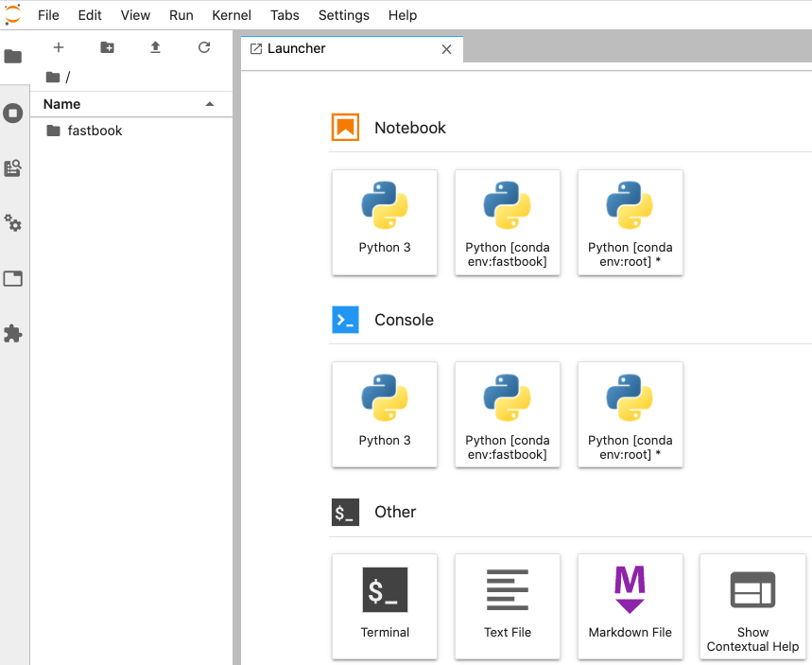Start a conda env:root console

[x=631, y=414]
